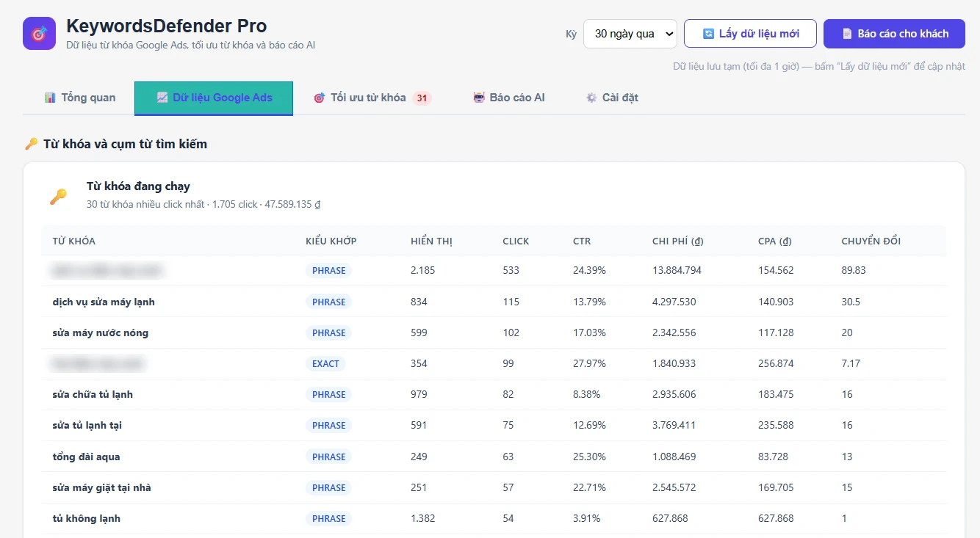This screenshot has width=980, height=538.
Task: Click the CHI PHÍ (₫) column header
Action: point(678,241)
